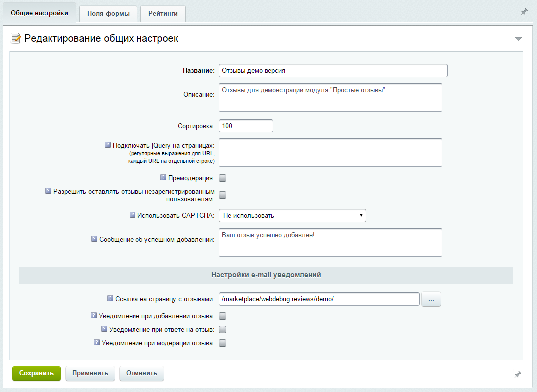Click help icon beside Использовать CAPTCHA
This screenshot has width=537, height=392.
[133, 215]
